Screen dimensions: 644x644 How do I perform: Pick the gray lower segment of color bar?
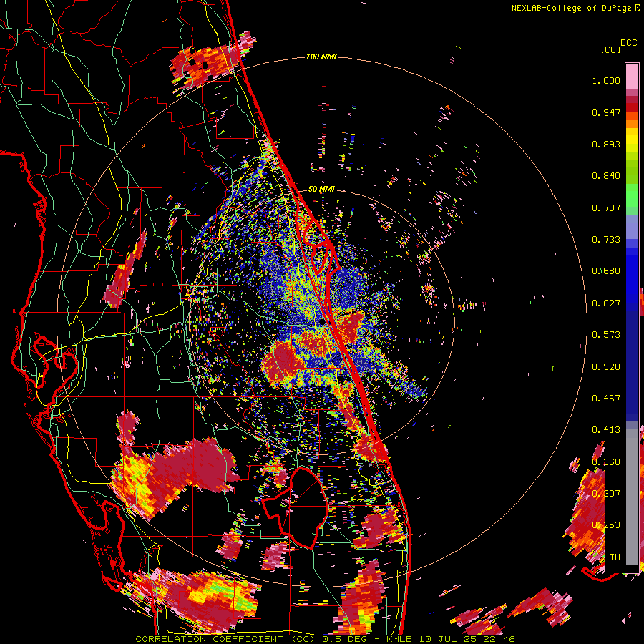click(632, 497)
